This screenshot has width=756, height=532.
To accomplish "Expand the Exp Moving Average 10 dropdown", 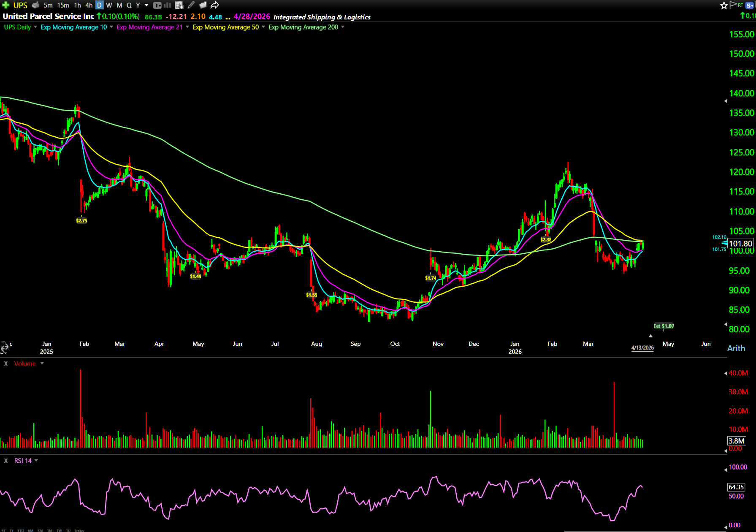I will point(111,27).
